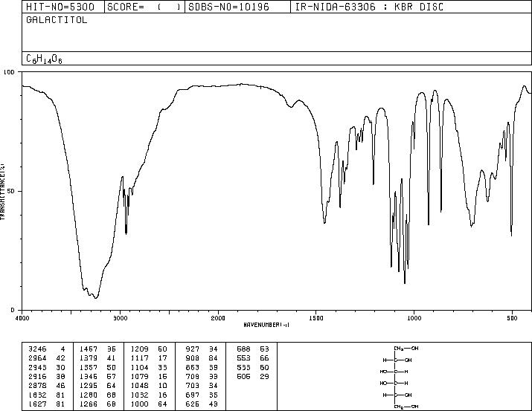Click the 1500 tick label on the x-axis
The height and width of the screenshot is (411, 532).
316,318
